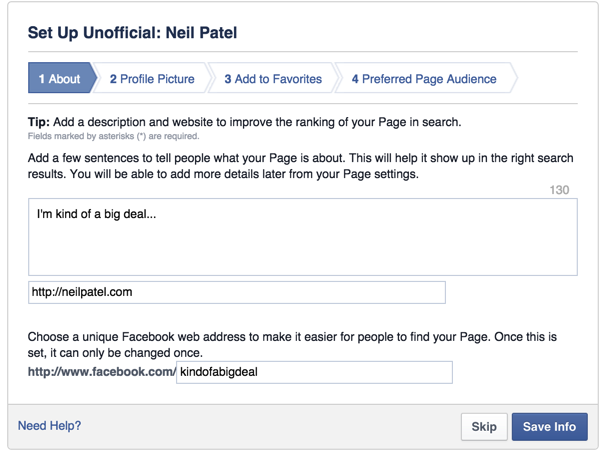The image size is (607, 454).
Task: Go to the Add to Favorites tab
Action: click(x=273, y=79)
